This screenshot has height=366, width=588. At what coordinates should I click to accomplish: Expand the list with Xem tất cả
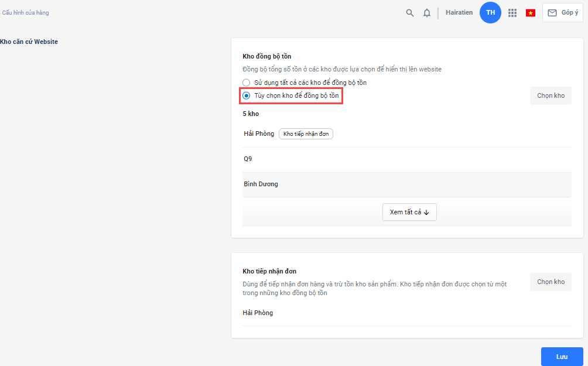409,212
